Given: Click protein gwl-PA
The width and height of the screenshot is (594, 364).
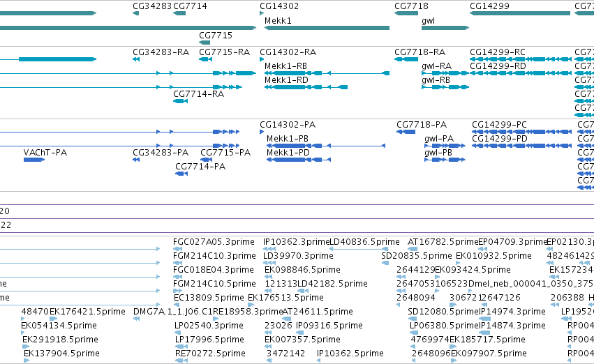Looking at the screenshot, I should (x=439, y=139).
